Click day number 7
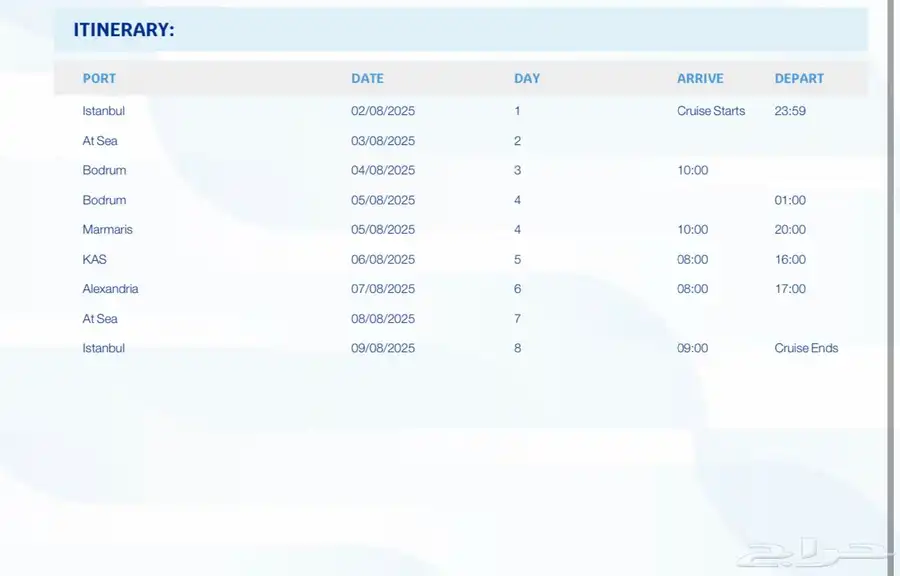The width and height of the screenshot is (900, 576). coord(518,318)
